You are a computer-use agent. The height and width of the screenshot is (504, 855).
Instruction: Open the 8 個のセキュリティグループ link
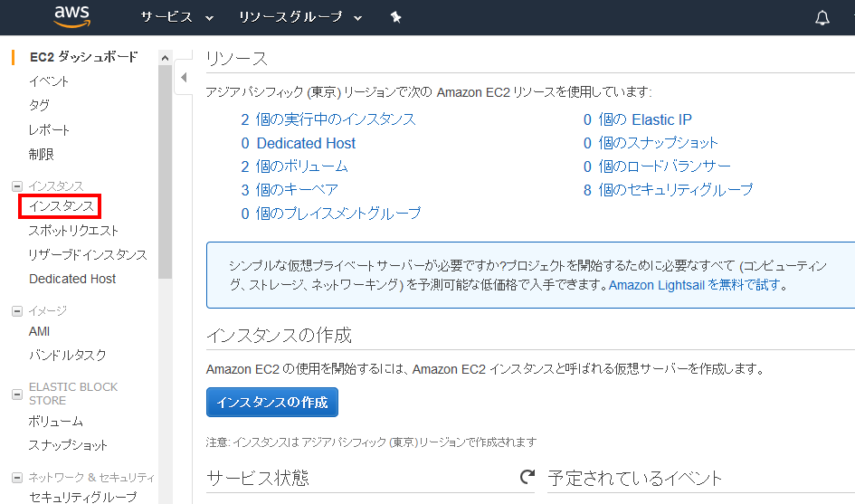coord(668,190)
